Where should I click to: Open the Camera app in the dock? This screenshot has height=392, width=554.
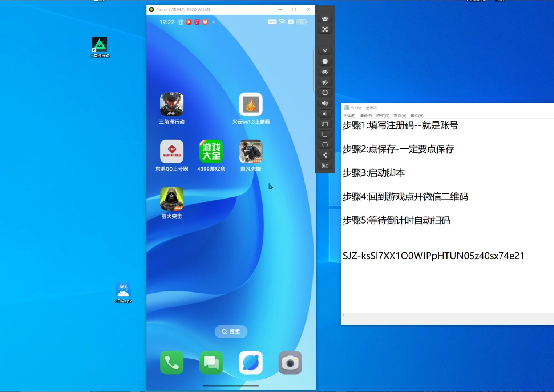pos(290,362)
